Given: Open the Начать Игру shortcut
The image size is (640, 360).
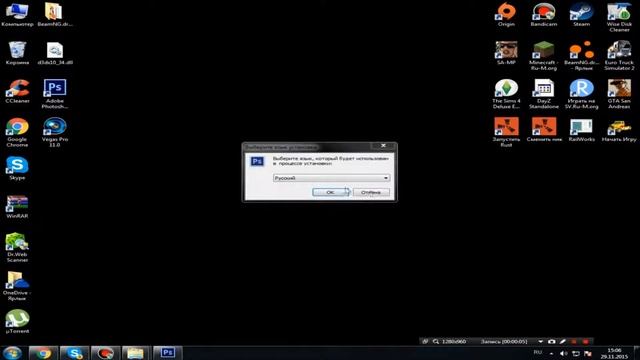Looking at the screenshot, I should coord(619,130).
